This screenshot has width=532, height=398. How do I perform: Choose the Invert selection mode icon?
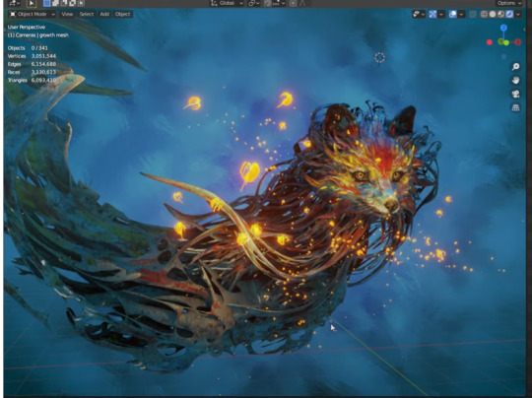pyautogui.click(x=72, y=3)
